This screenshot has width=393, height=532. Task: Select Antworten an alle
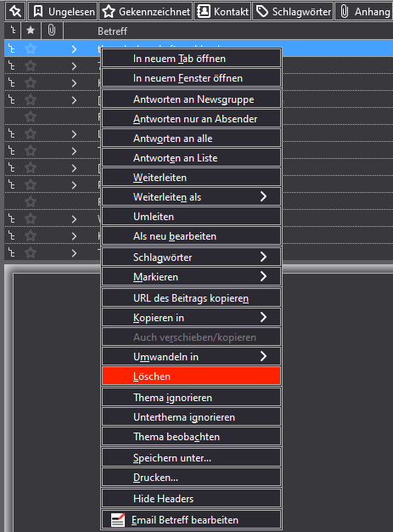coord(192,139)
